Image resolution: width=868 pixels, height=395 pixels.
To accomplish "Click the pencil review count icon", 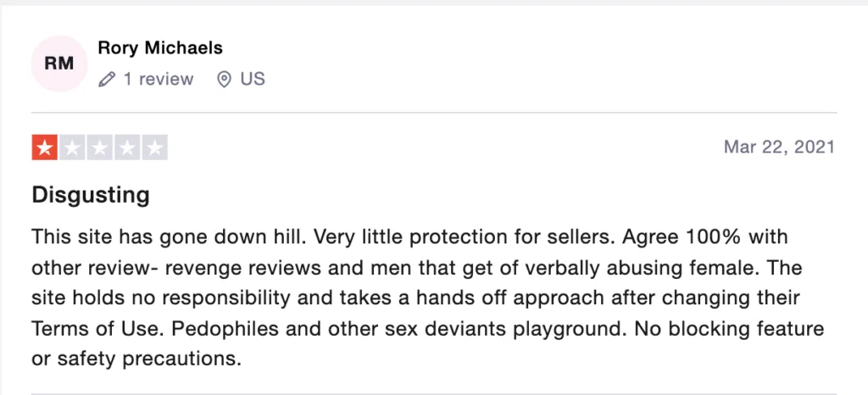I will click(106, 80).
